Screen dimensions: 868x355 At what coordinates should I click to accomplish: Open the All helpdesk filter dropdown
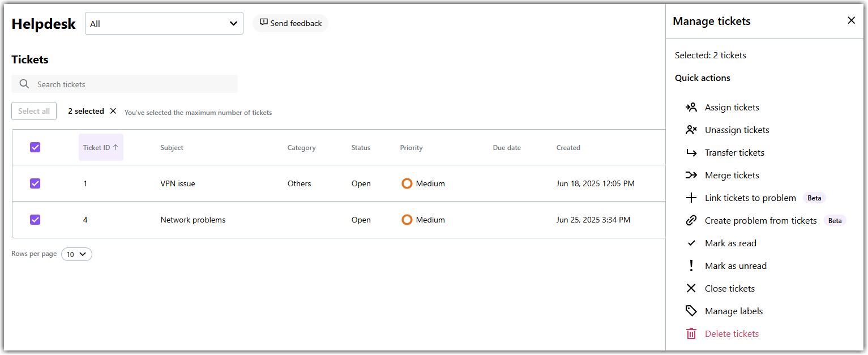(164, 24)
